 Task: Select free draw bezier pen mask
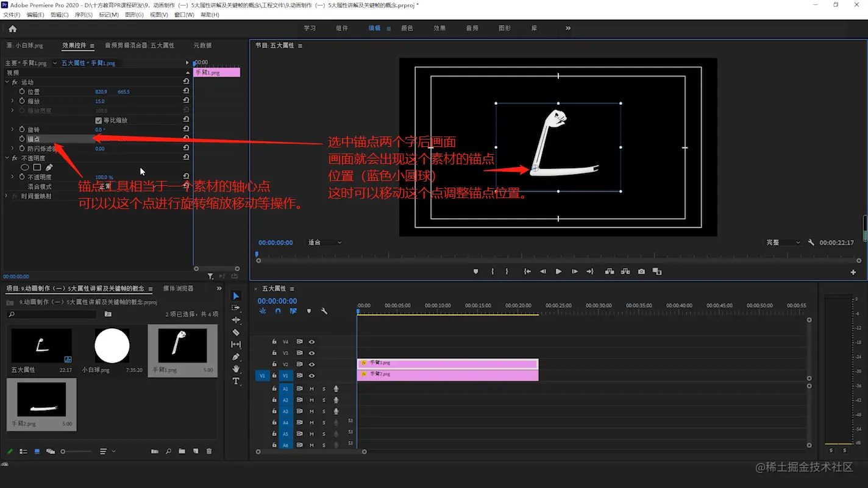point(49,168)
